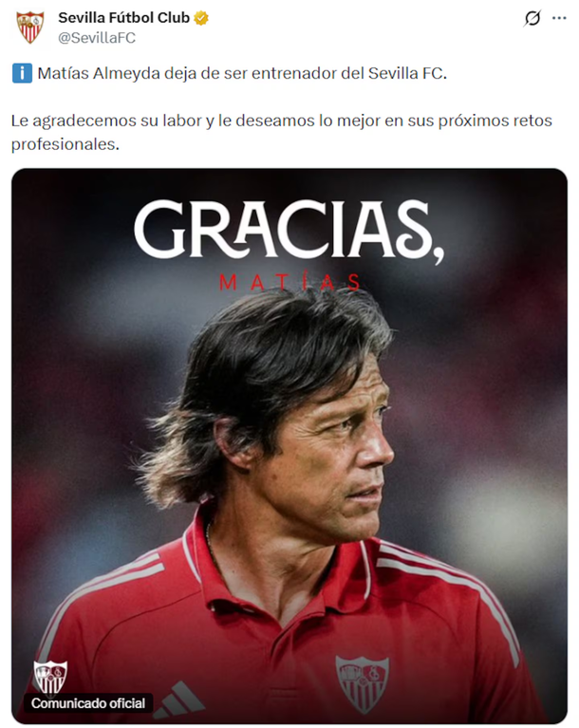Open the Sevilla Fútbol Club display name

coord(123,18)
